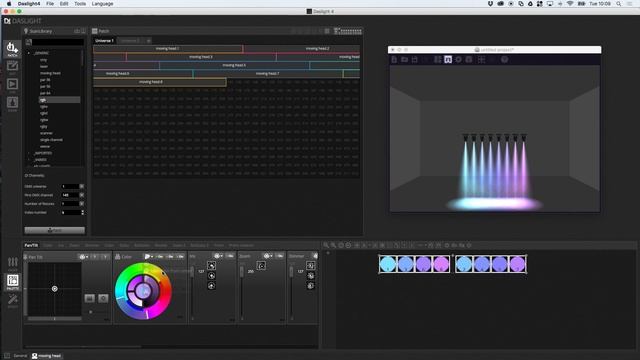Click the Zoom preset icon

click(261, 266)
